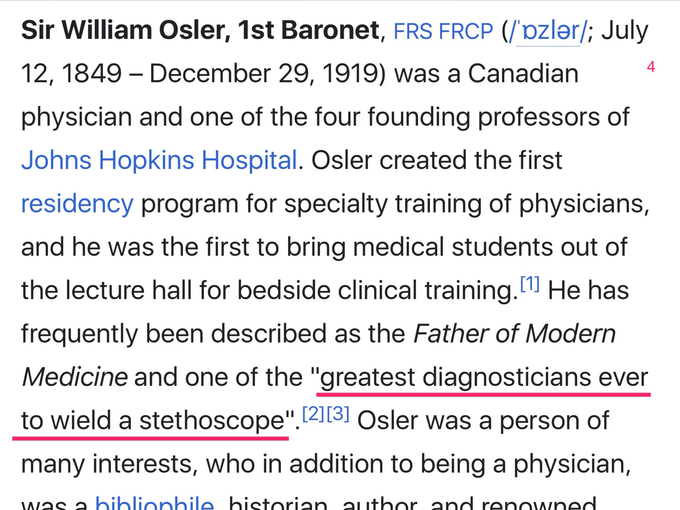Click the /ˈɒzlər/ pronunciation link
680x510 pixels.
click(x=548, y=31)
